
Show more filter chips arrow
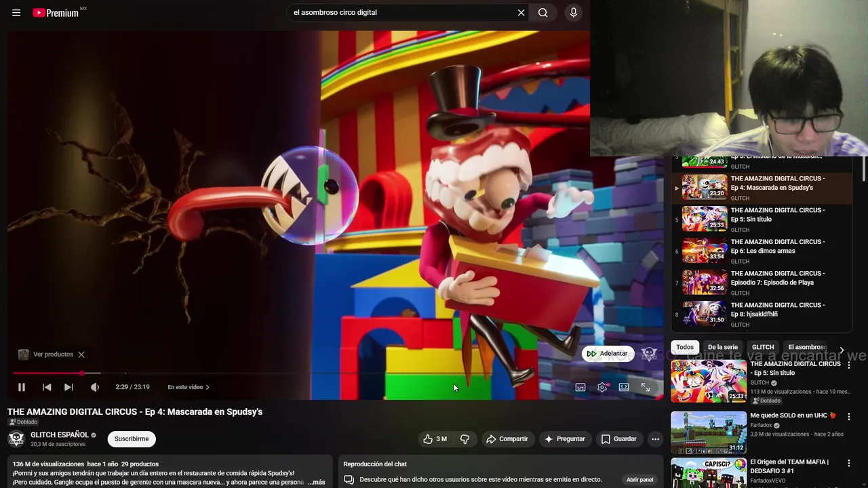tap(842, 350)
